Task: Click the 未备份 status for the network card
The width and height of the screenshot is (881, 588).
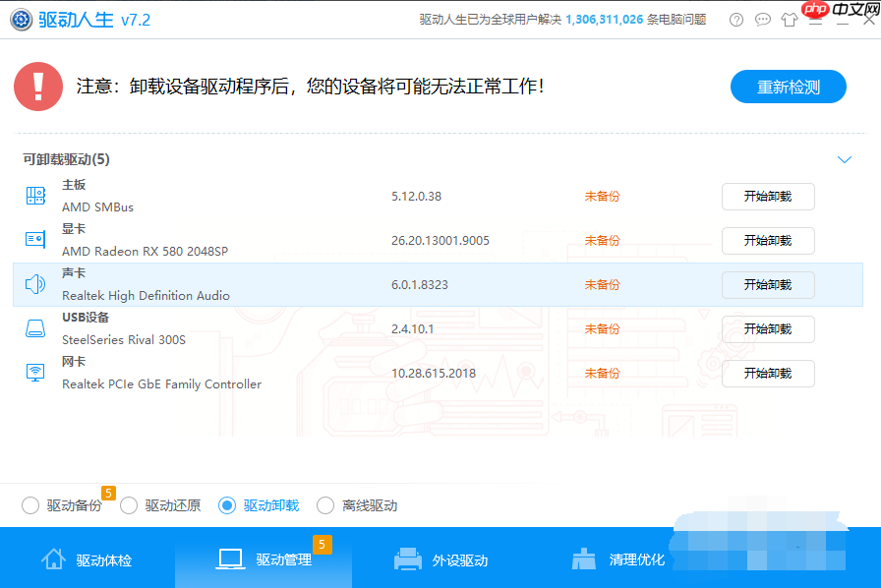Action: tap(603, 374)
